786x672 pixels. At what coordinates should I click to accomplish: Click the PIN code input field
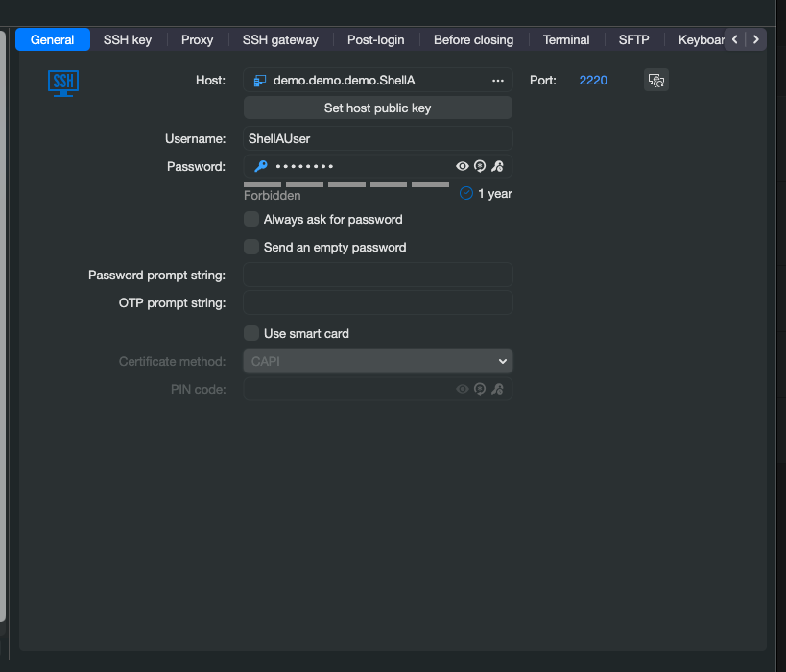coord(378,389)
